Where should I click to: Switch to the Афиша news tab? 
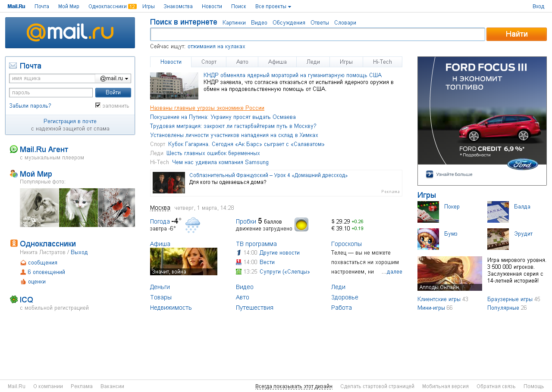277,62
